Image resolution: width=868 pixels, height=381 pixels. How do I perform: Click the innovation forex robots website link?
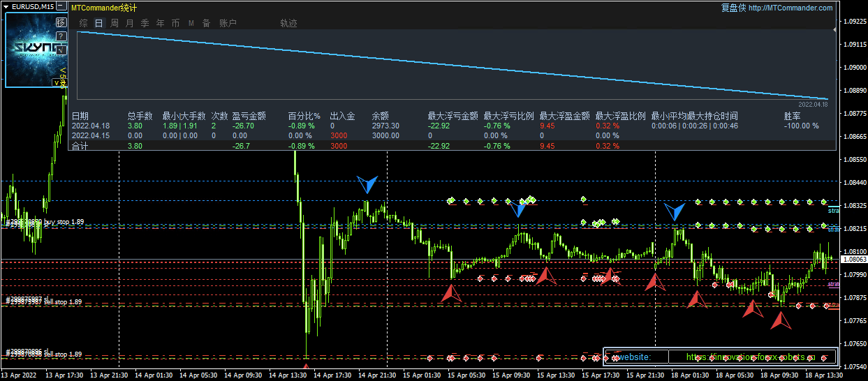pos(751,357)
